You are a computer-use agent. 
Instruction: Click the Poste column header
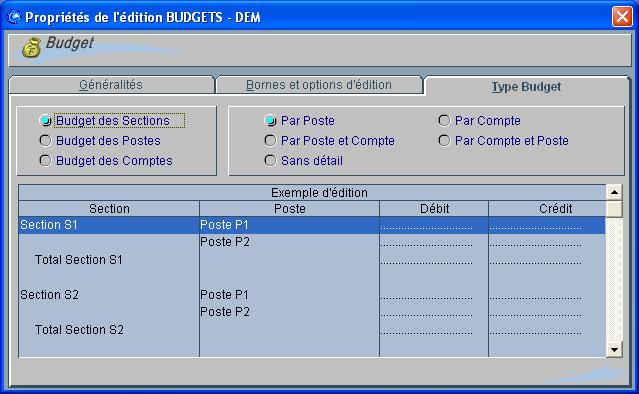coord(289,209)
